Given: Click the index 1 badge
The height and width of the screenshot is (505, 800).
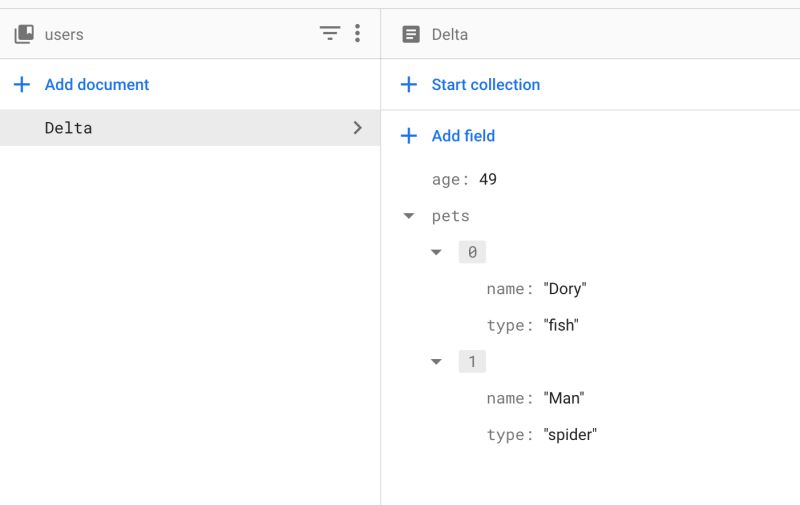Looking at the screenshot, I should click(x=472, y=362).
